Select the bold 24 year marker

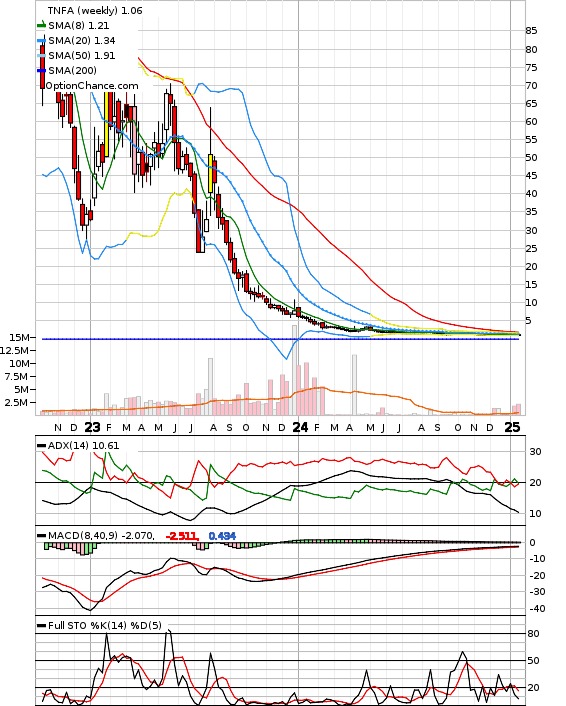(x=300, y=427)
